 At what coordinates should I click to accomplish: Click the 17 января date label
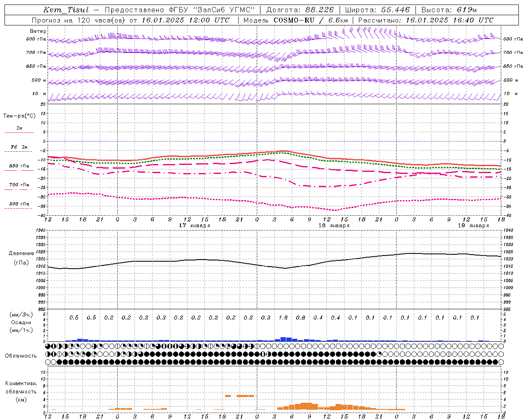pos(194,226)
